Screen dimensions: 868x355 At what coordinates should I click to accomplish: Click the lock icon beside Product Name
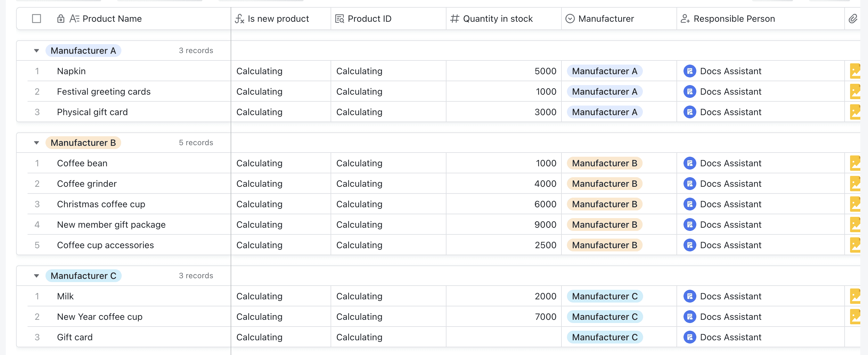point(61,19)
